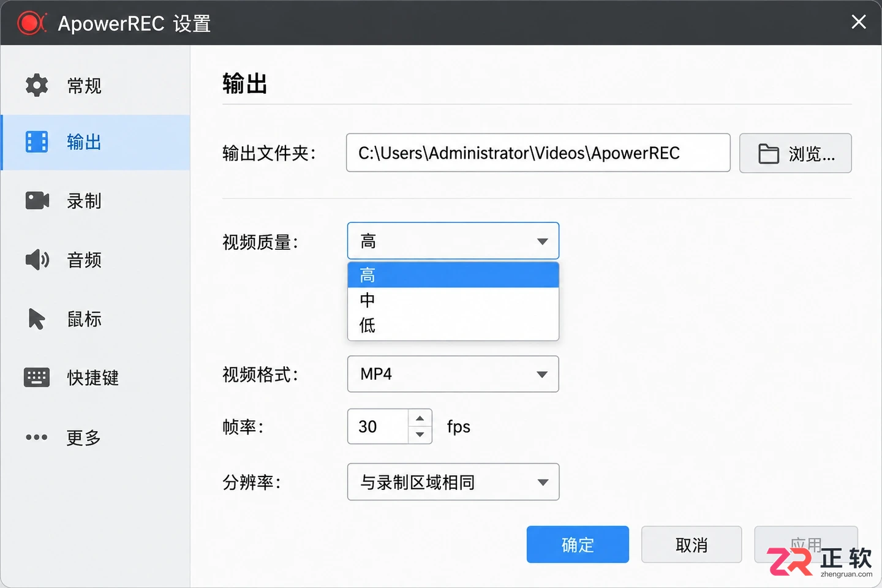Click the speaker icon beside 音频
882x588 pixels.
tap(37, 260)
